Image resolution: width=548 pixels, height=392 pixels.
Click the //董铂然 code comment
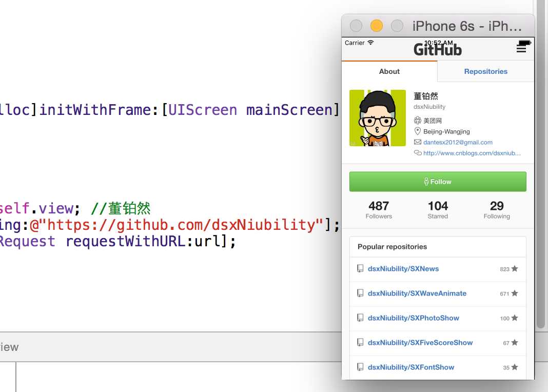[121, 209]
